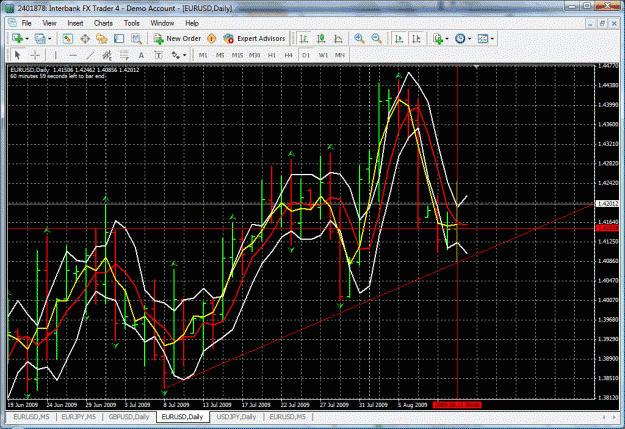
Task: Expand the Indicators dropdown arrow
Action: coord(447,39)
